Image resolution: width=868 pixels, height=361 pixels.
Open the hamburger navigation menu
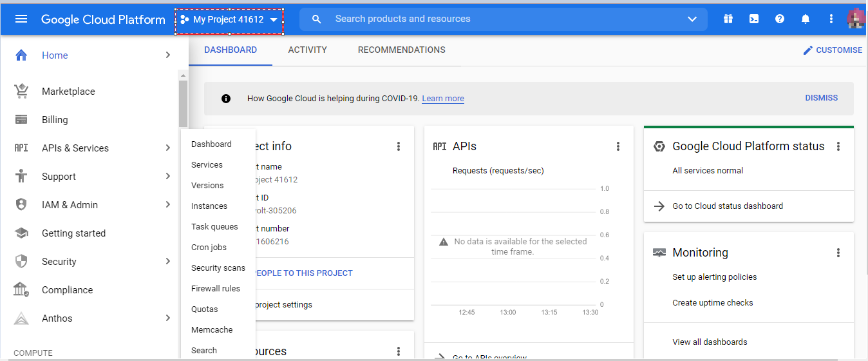[x=21, y=19]
